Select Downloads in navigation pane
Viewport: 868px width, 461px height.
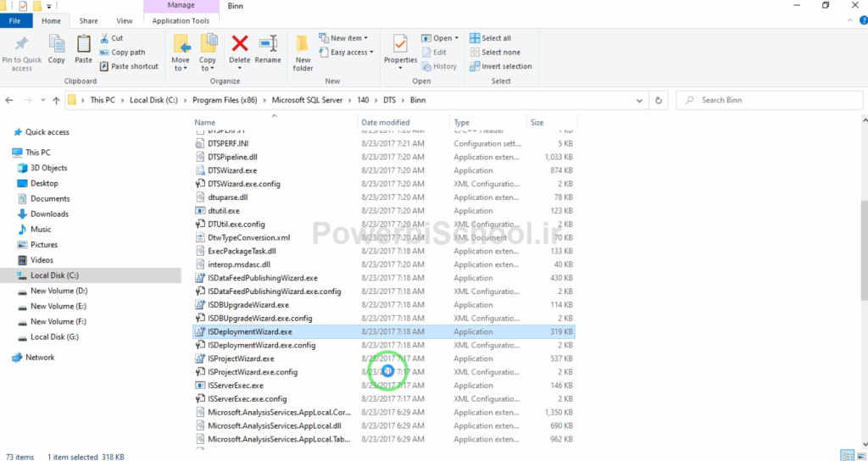coord(49,214)
